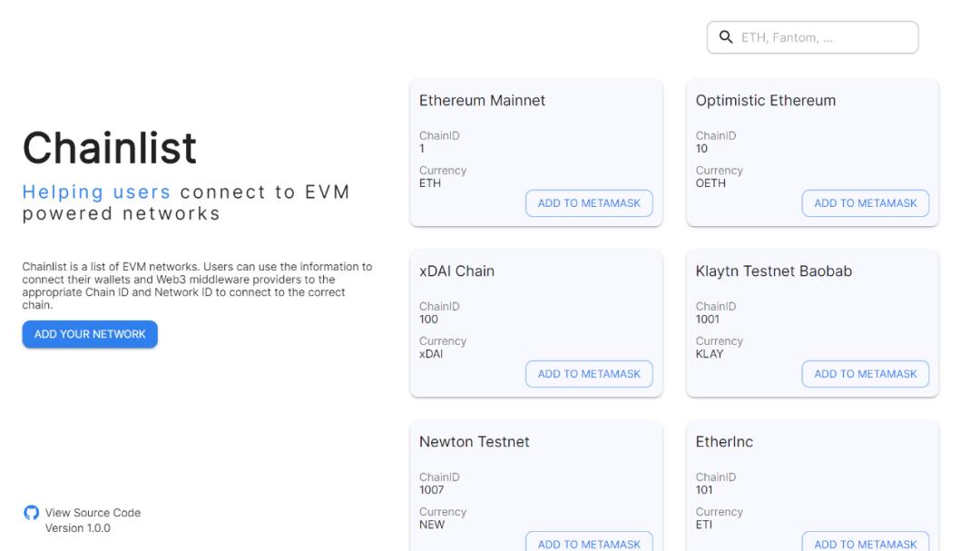The image size is (980, 551).
Task: Add Optimistic Ethereum to MetaMask
Action: pos(865,203)
